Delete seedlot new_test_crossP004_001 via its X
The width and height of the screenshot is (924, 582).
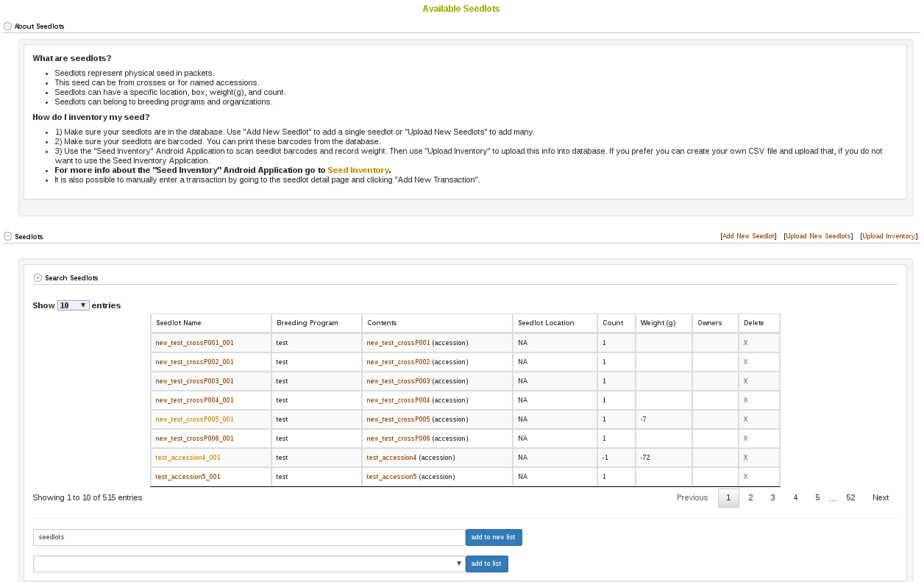[x=745, y=400]
